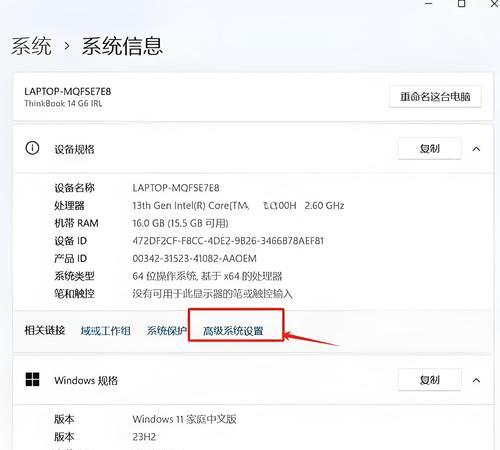Screen dimensions: 500x450
Task: Collapse the 设备规格 section chevron
Action: click(476, 149)
